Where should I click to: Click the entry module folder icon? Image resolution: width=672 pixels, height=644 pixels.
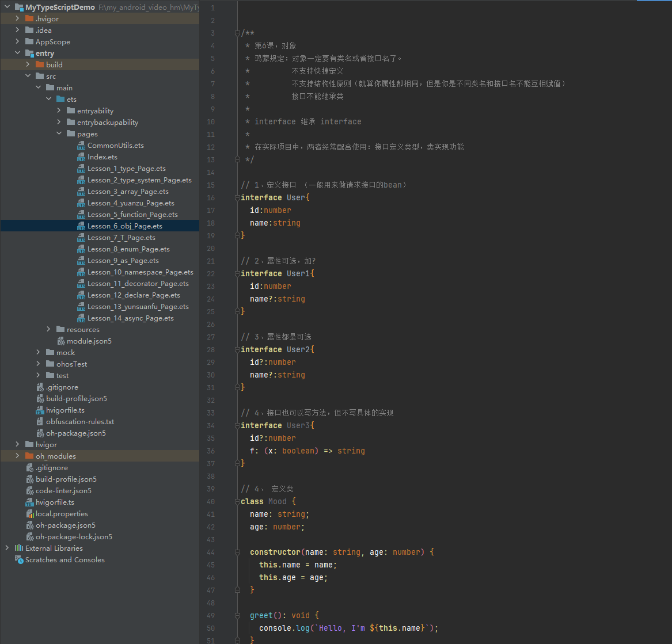tap(29, 53)
